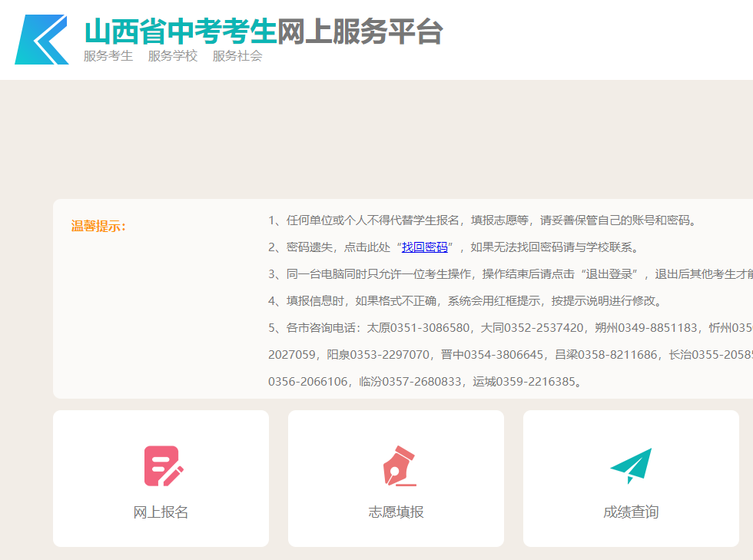Open the 网上报名 text label
The width and height of the screenshot is (753, 560).
(x=161, y=512)
